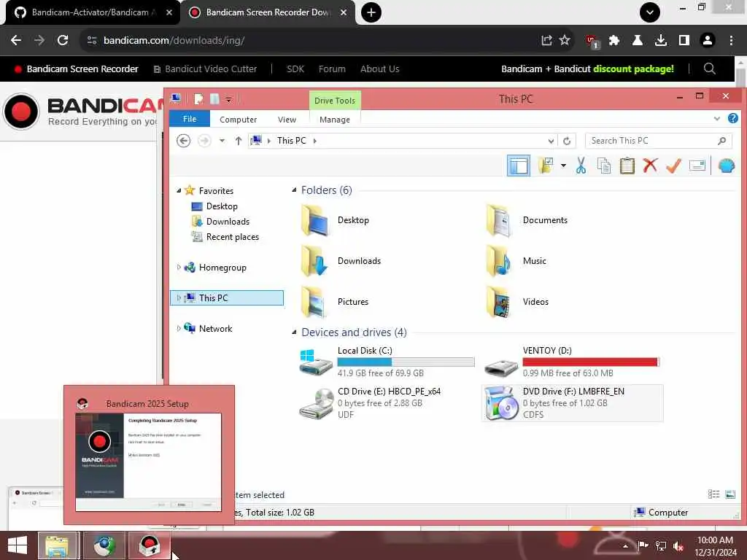The height and width of the screenshot is (560, 747).
Task: Open the Manage ribbon tab
Action: point(334,120)
